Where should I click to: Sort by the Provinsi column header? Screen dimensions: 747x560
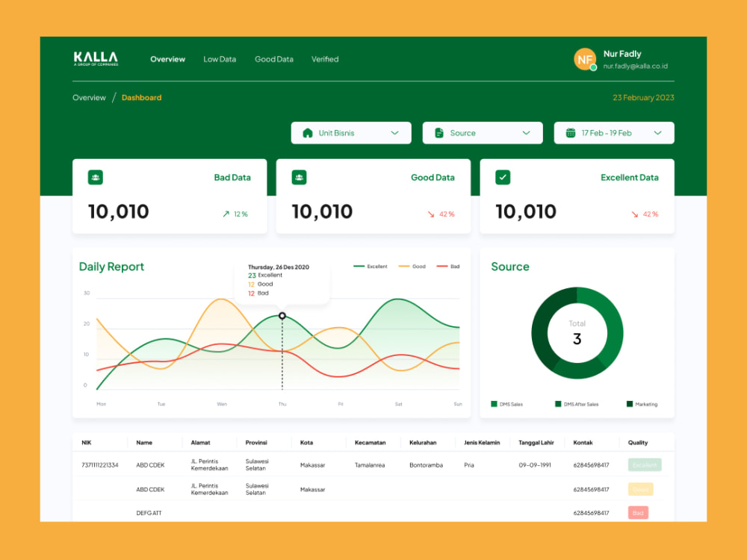(x=256, y=442)
